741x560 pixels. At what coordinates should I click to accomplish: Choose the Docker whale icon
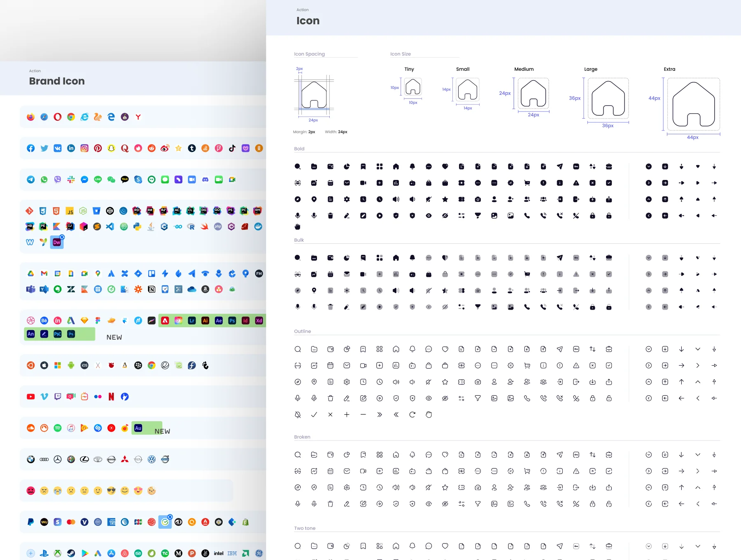point(258,226)
